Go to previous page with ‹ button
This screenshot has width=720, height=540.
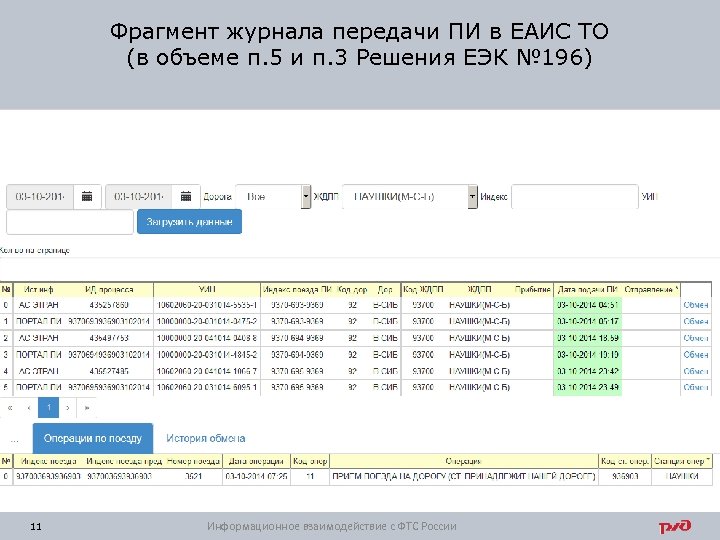pyautogui.click(x=29, y=408)
